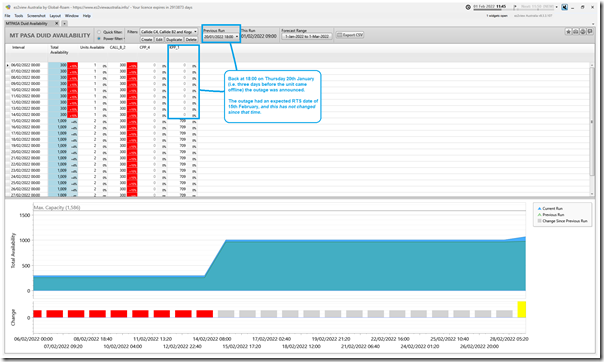Click the table scrollbar up arrow
Screen dimensions: 604x362
pos(592,65)
